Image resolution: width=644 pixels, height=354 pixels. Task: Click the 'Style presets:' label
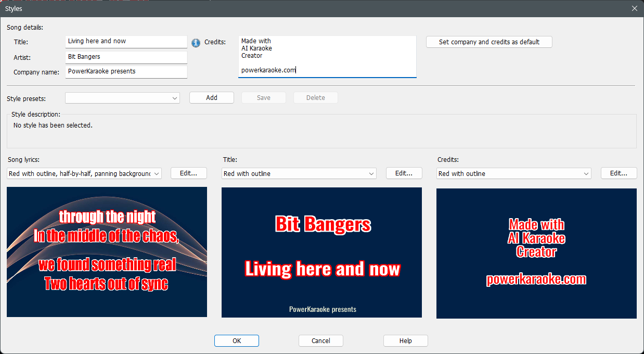[27, 98]
